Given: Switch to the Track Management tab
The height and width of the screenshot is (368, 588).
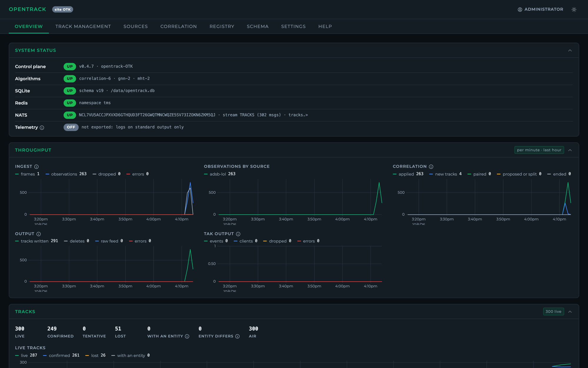Looking at the screenshot, I should pyautogui.click(x=83, y=26).
